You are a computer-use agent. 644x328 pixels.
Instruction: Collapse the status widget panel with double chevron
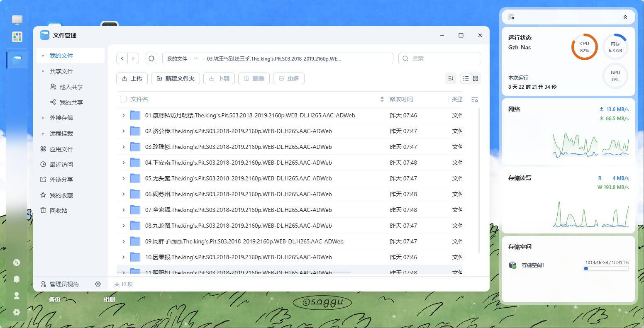click(x=625, y=17)
